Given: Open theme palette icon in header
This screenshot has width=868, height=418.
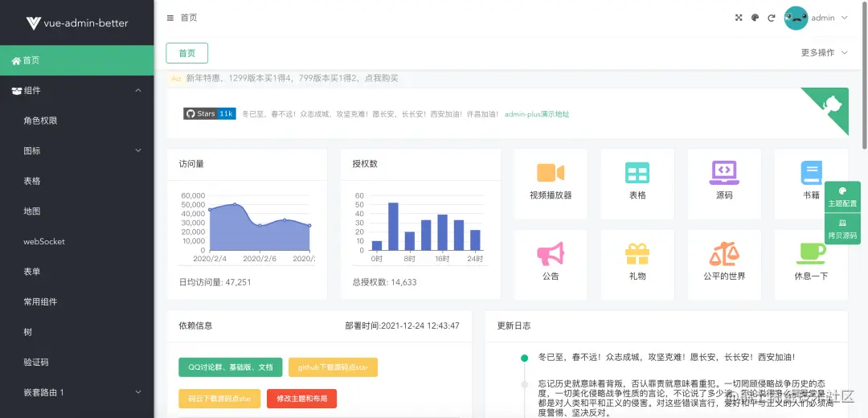Looking at the screenshot, I should pos(755,18).
